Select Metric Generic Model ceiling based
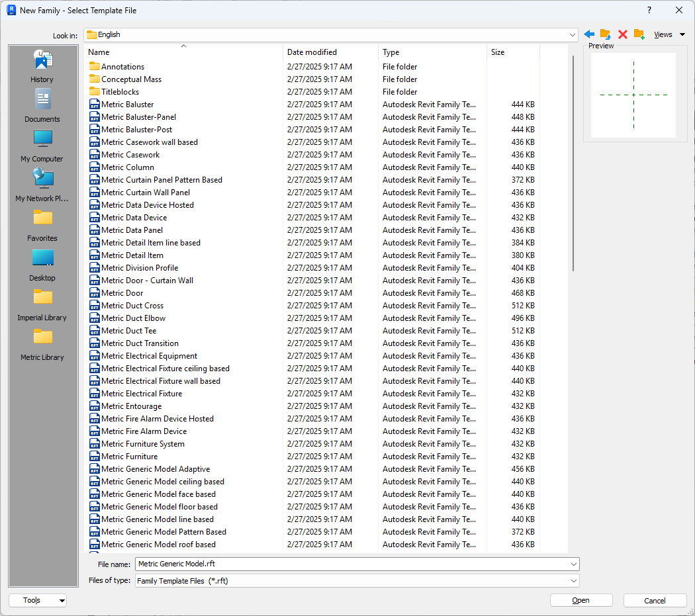The height and width of the screenshot is (616, 695). click(163, 482)
